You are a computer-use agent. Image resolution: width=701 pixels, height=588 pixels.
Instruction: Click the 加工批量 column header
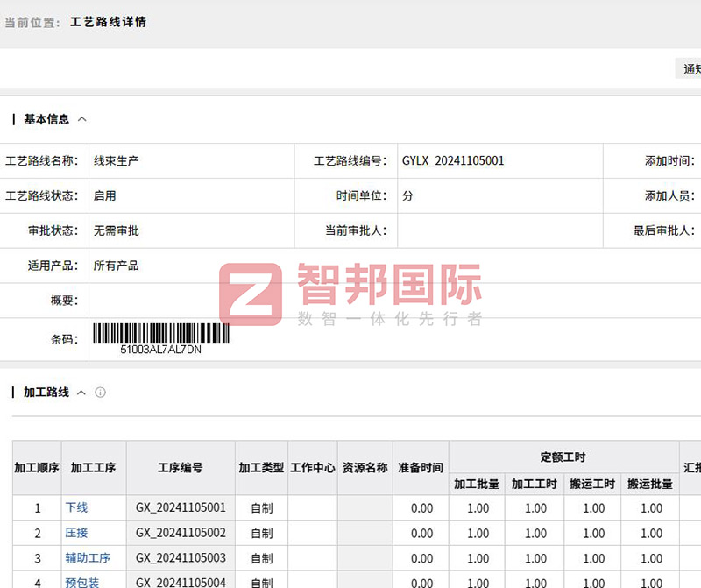(476, 483)
